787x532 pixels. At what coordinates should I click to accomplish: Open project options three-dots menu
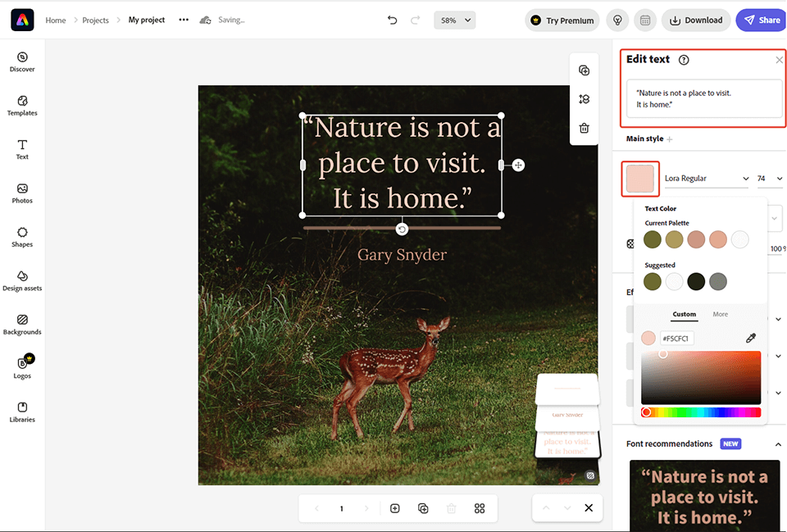[x=184, y=20]
